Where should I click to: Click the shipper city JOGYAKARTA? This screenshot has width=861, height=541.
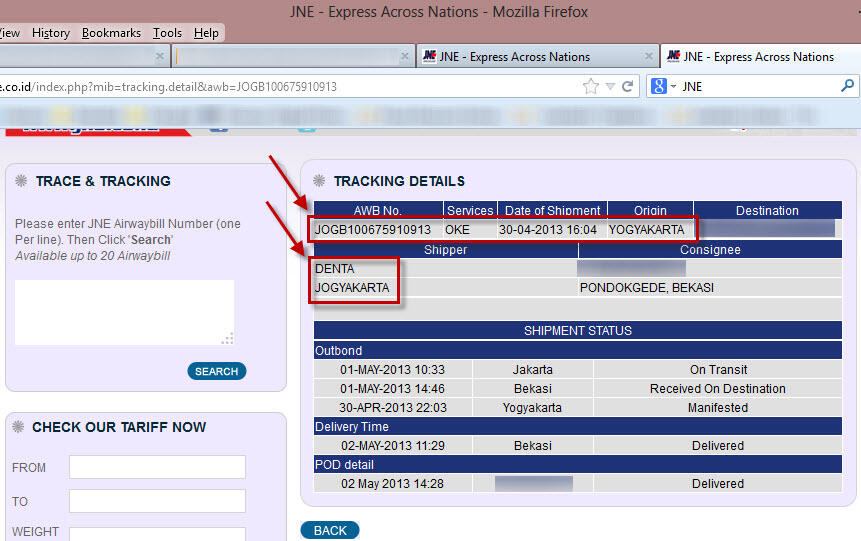(352, 288)
